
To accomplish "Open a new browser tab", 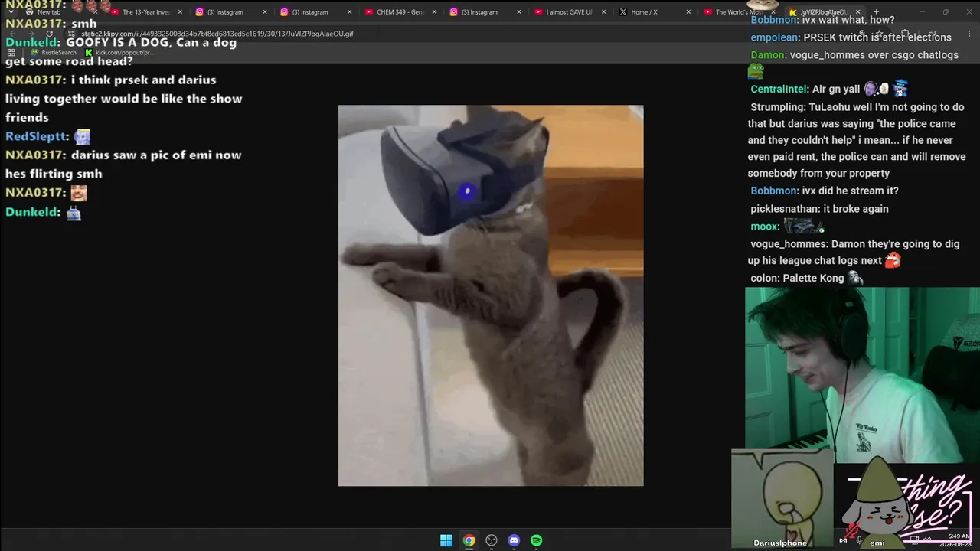I will (x=876, y=12).
